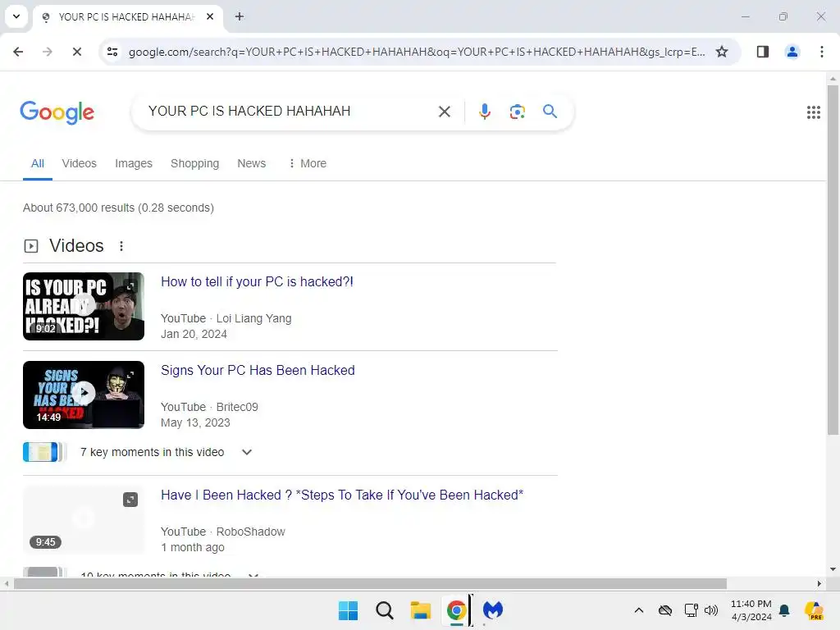Image resolution: width=840 pixels, height=630 pixels.
Task: Switch to Shopping results tab
Action: (195, 163)
